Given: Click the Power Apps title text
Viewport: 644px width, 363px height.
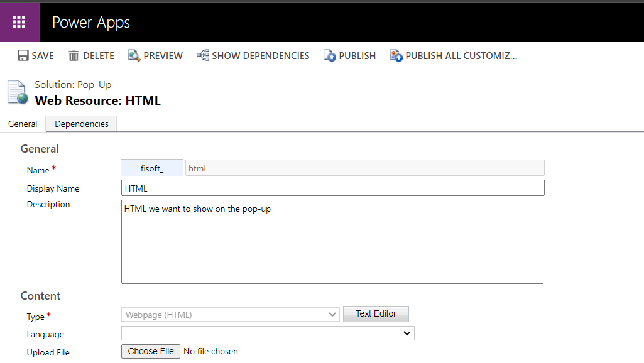Looking at the screenshot, I should tap(91, 23).
